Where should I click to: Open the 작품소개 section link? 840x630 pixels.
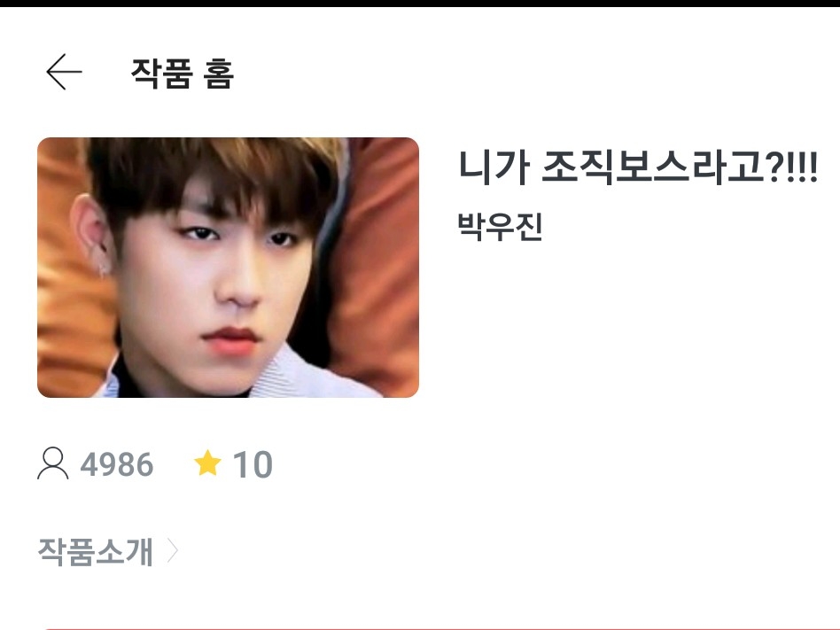click(107, 551)
